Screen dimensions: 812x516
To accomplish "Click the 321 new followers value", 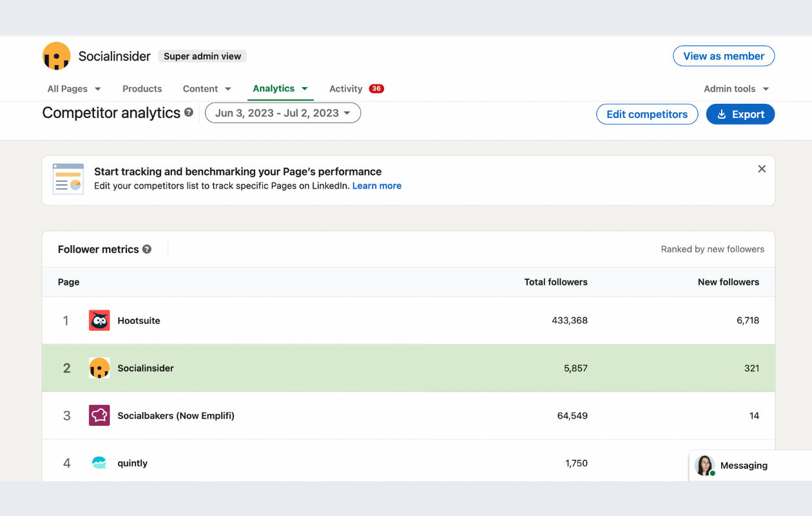I will (751, 368).
